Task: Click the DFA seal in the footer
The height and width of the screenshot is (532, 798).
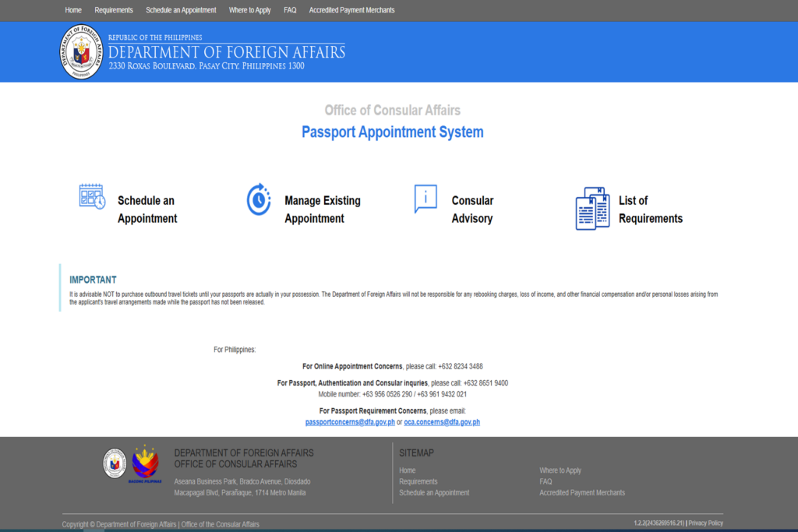Action: tap(115, 463)
